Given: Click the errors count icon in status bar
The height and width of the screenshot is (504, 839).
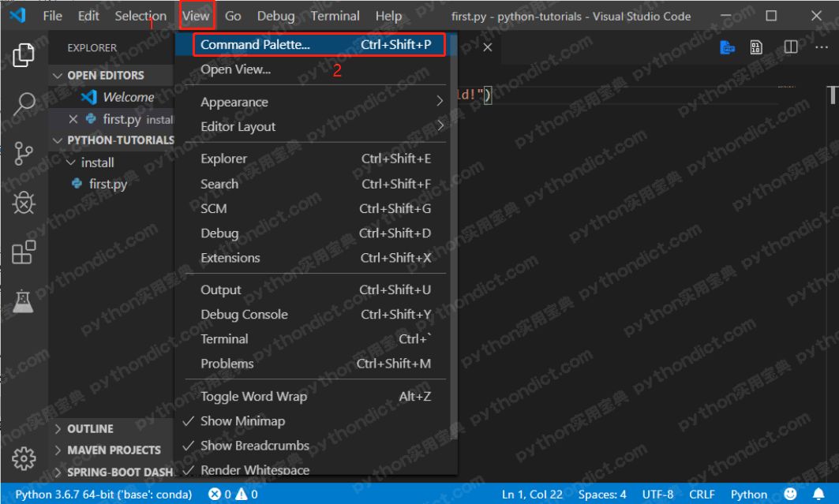Looking at the screenshot, I should pos(215,495).
